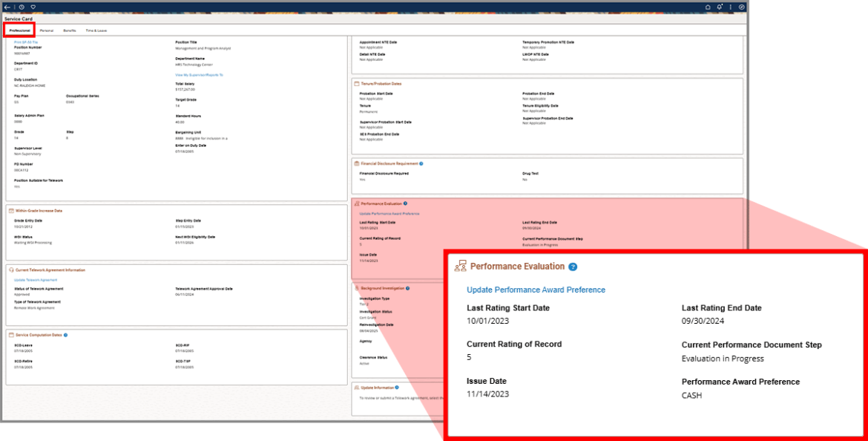Click the Within-Grade Increase Data calendar icon

(13, 211)
